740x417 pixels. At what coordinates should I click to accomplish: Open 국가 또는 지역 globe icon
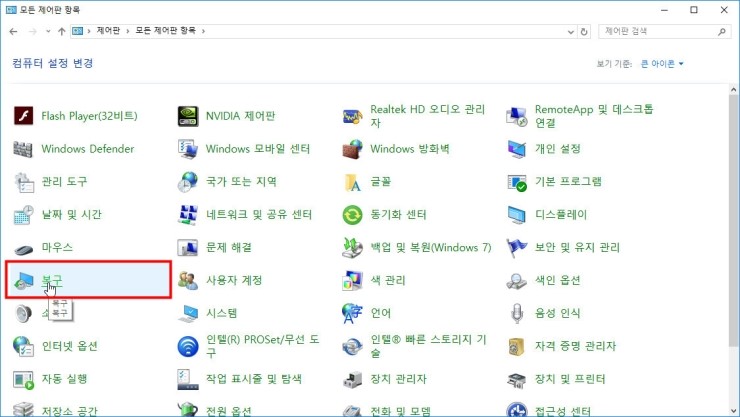(188, 182)
